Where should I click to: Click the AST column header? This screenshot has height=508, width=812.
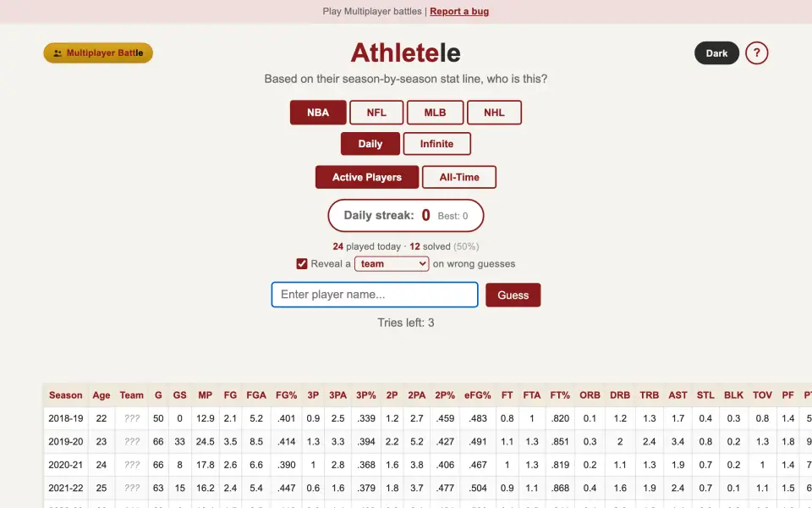pyautogui.click(x=678, y=395)
